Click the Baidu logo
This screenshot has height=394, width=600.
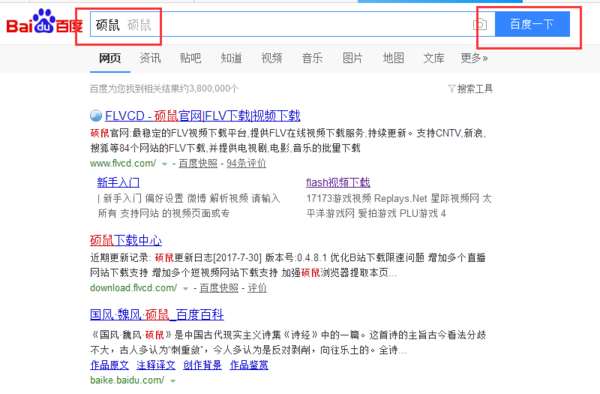pyautogui.click(x=44, y=22)
